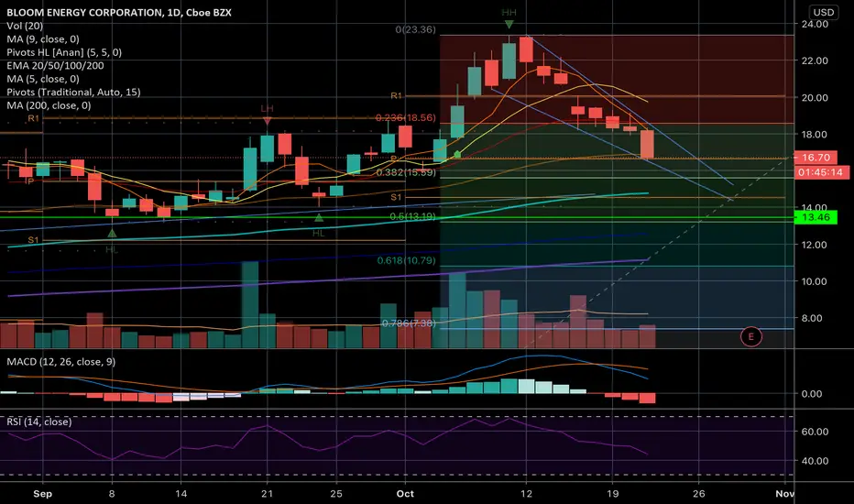Click the RSI 40.00 axis value

(x=815, y=461)
